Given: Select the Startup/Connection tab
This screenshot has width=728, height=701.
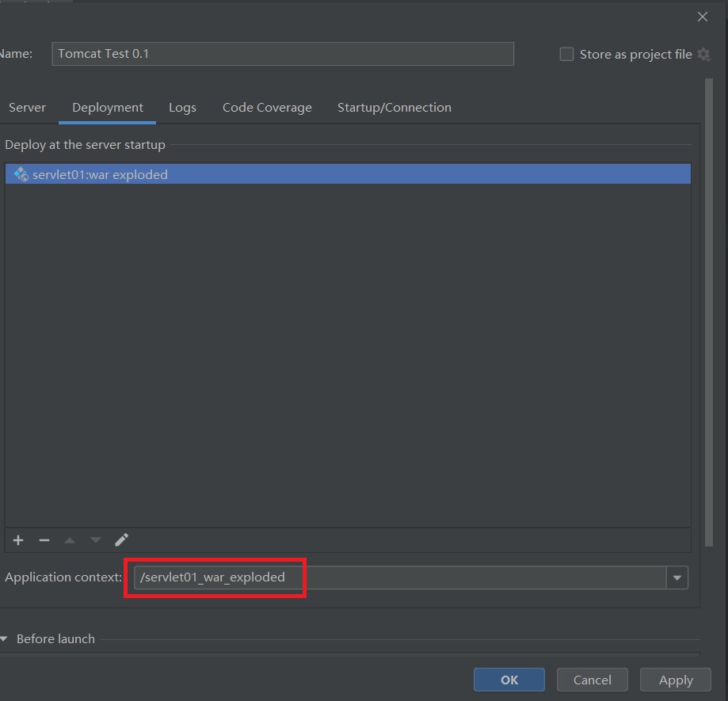Looking at the screenshot, I should point(394,108).
